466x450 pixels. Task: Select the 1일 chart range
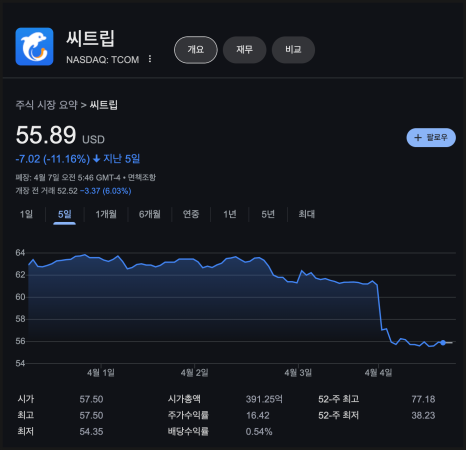26,214
